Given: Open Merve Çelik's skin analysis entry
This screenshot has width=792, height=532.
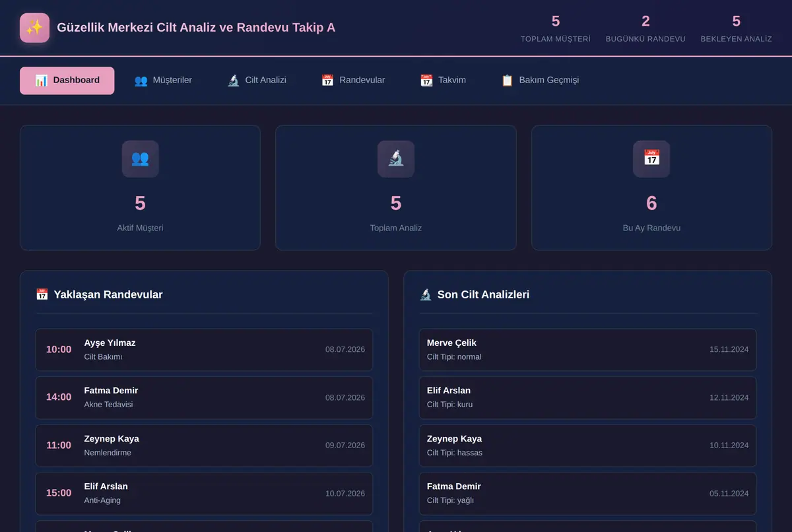Looking at the screenshot, I should tap(587, 350).
